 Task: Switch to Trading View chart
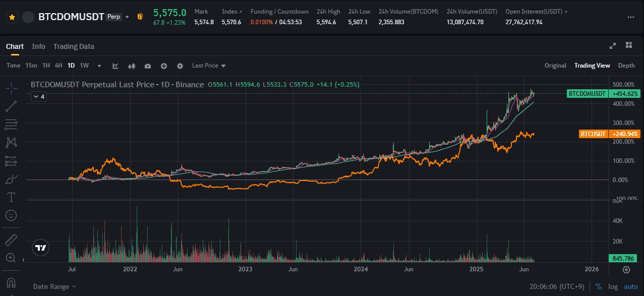[592, 66]
